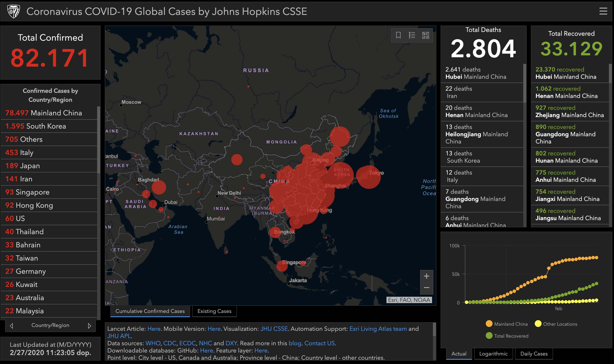Zoom in with the map plus button
The width and height of the screenshot is (614, 364).
tap(427, 276)
